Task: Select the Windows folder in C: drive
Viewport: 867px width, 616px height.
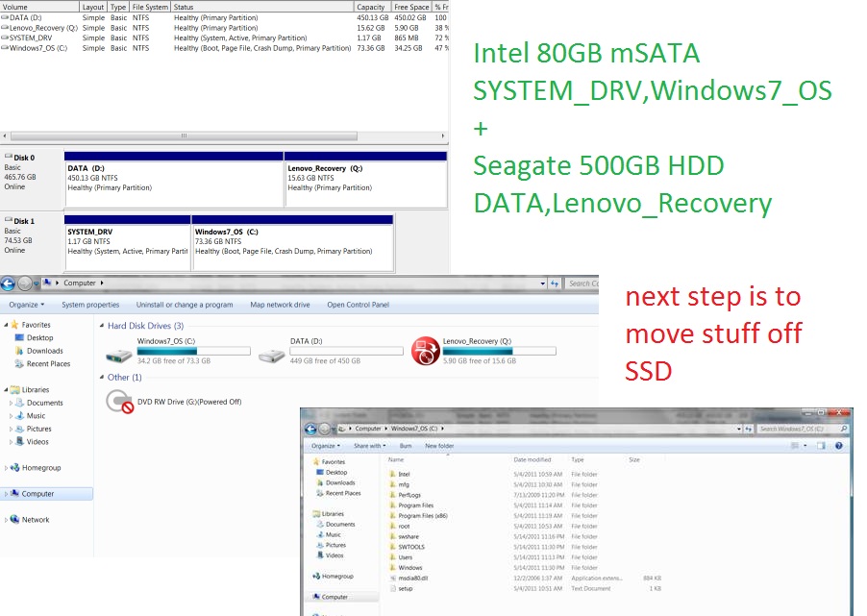Action: 406,568
